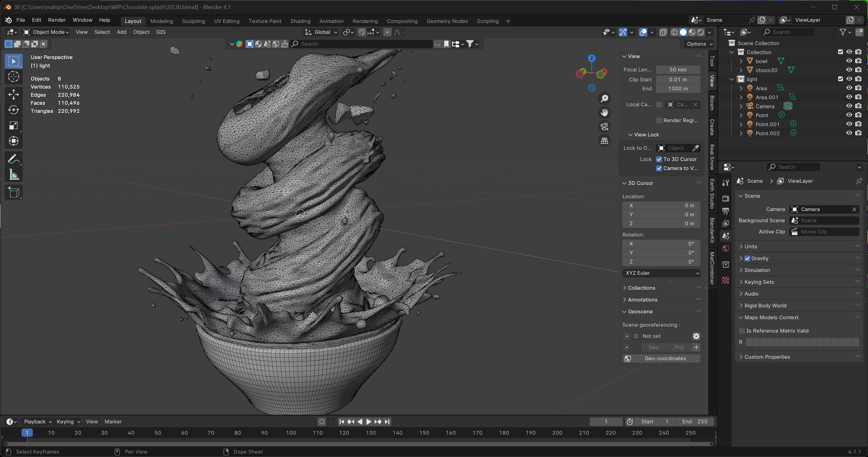Hide the choco30 object in outliner
Image resolution: width=868 pixels, height=457 pixels.
(849, 70)
